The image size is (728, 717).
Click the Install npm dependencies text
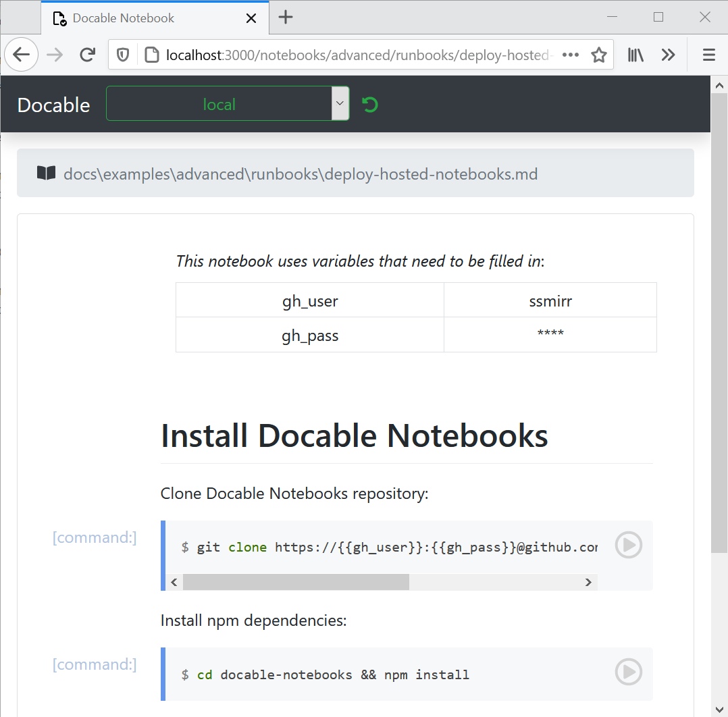click(253, 620)
